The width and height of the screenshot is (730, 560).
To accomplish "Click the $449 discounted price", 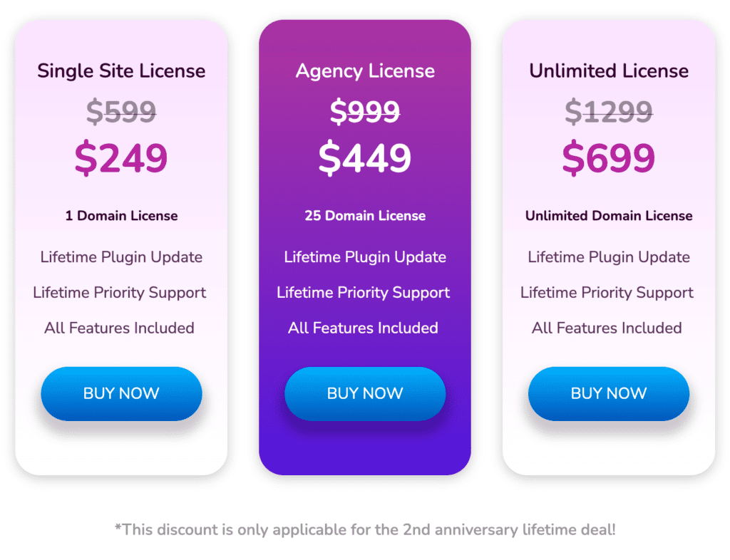I will click(x=365, y=158).
